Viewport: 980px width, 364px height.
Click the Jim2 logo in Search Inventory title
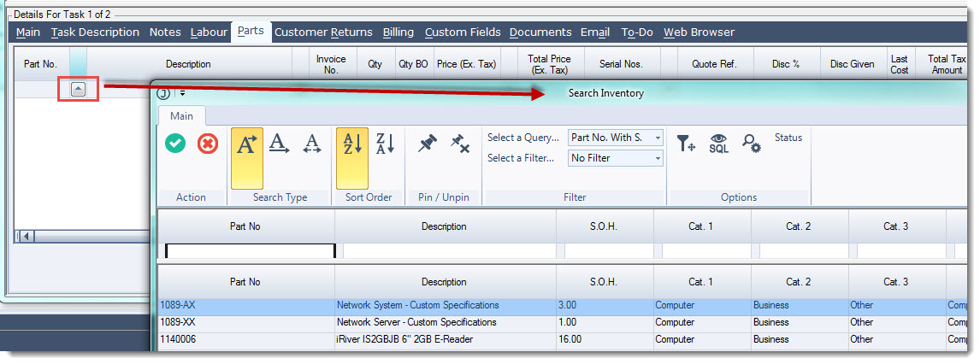[163, 94]
